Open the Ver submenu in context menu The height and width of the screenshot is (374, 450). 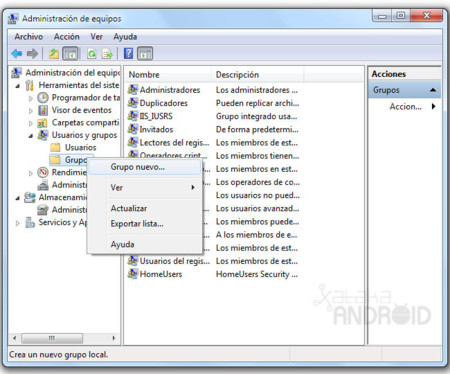[x=145, y=187]
